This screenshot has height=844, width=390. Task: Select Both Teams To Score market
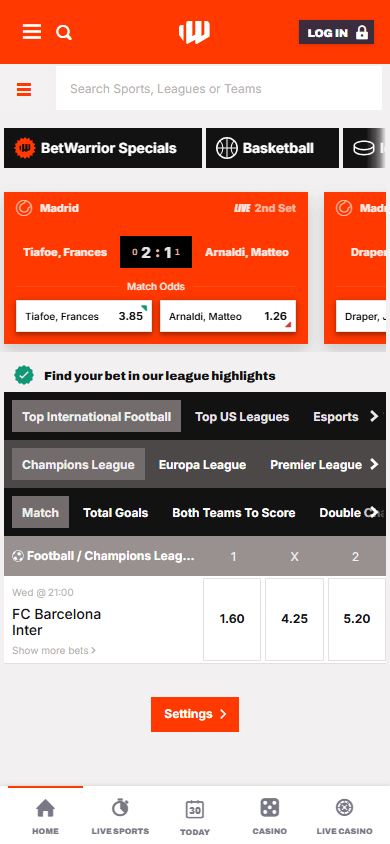click(x=233, y=512)
